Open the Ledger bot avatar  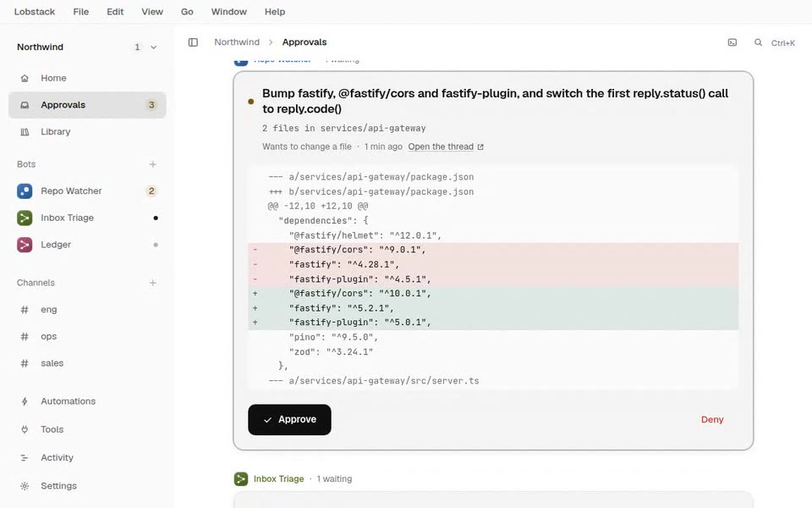[25, 245]
